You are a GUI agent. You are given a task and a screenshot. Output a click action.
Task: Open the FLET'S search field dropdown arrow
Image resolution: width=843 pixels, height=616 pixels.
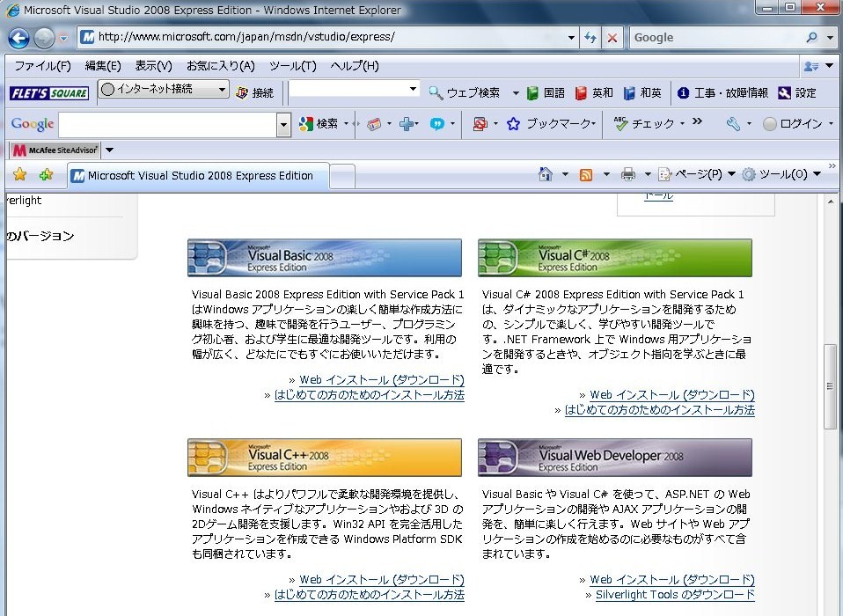(x=413, y=89)
